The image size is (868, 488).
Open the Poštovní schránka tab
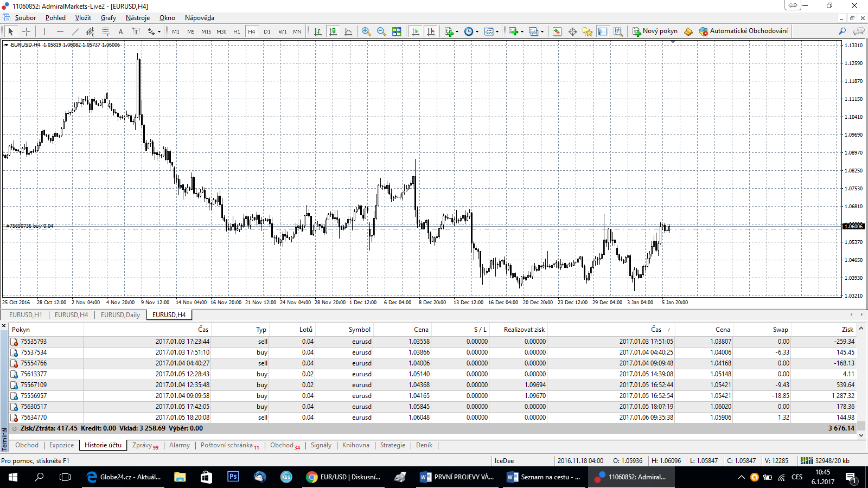tap(229, 445)
